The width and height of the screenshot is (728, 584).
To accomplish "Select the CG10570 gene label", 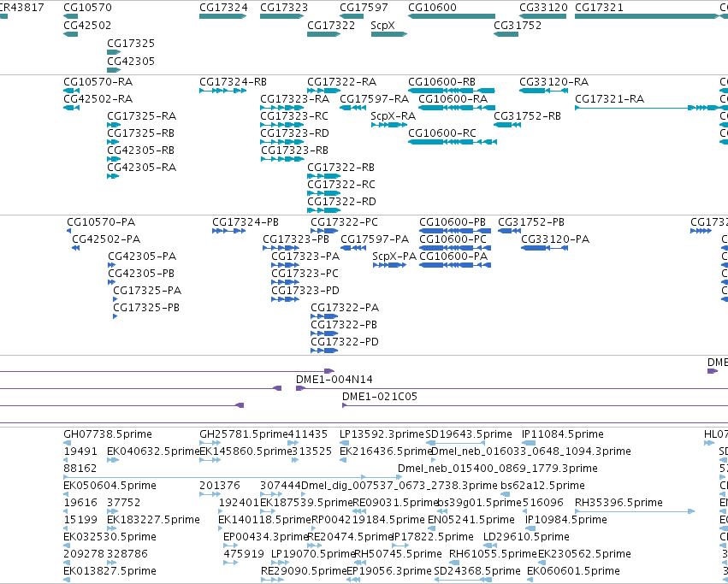I will pyautogui.click(x=87, y=8).
